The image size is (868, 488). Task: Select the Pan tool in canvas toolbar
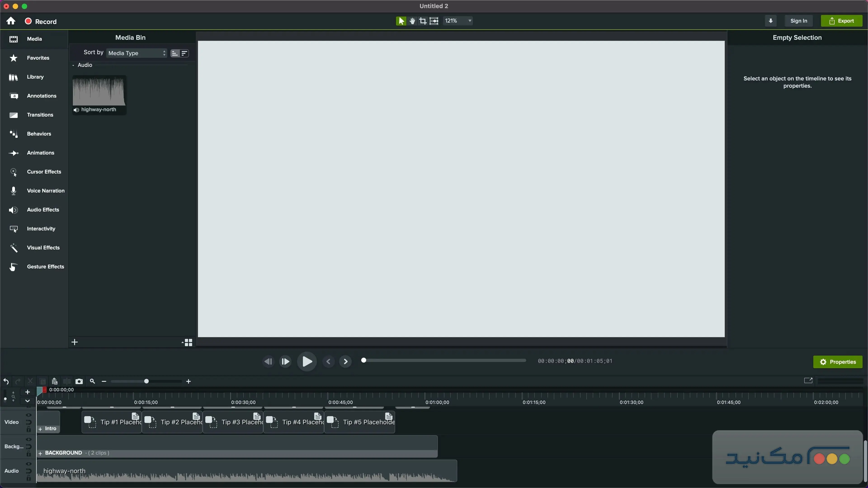[x=412, y=21]
